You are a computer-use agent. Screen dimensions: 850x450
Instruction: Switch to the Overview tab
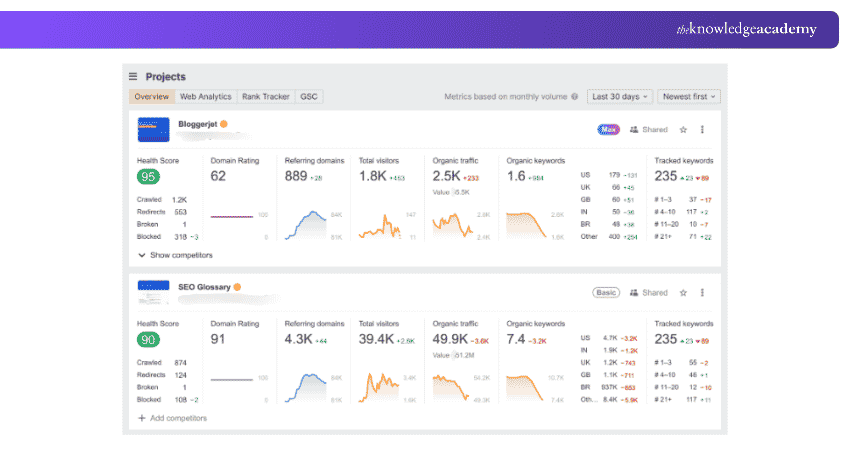point(152,97)
